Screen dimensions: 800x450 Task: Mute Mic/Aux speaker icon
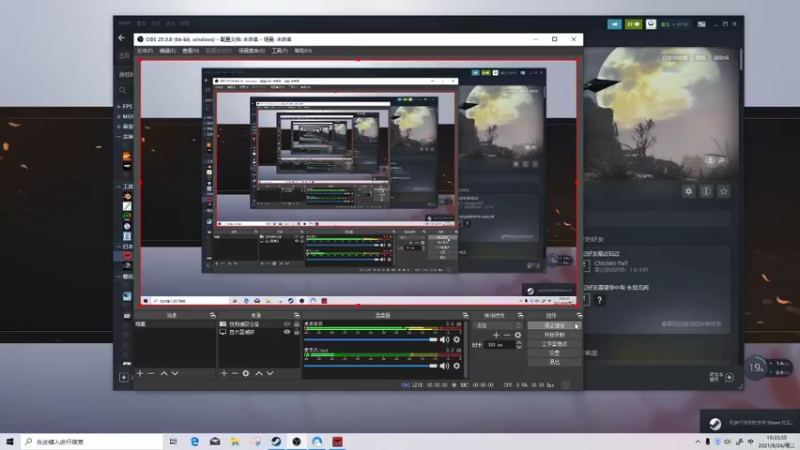[x=444, y=366]
